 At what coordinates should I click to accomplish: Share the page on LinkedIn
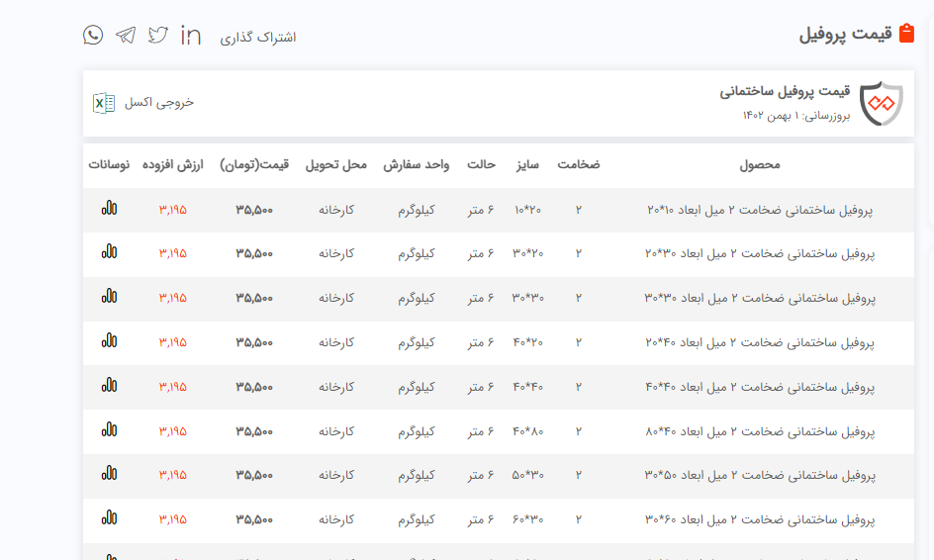191,36
